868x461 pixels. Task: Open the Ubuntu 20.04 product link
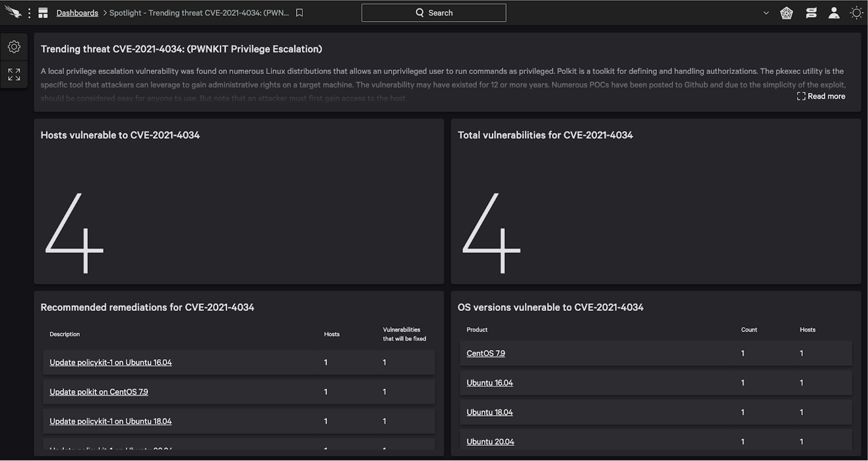[490, 441]
